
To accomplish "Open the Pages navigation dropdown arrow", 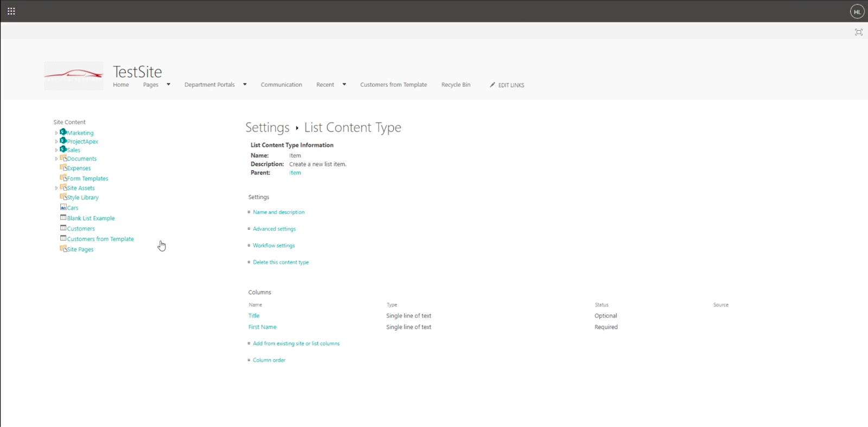I will coord(168,85).
